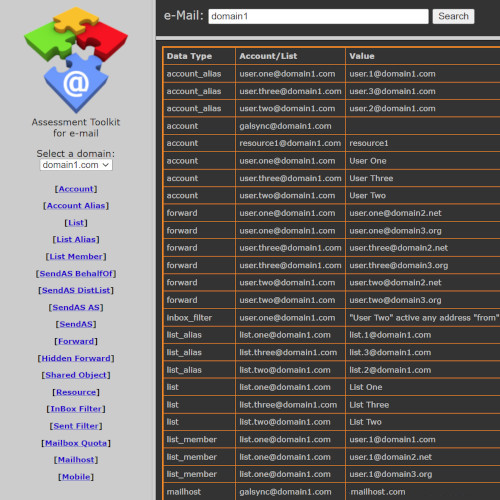The image size is (500, 500).
Task: Select the Mailhost sidebar link
Action: tap(76, 460)
